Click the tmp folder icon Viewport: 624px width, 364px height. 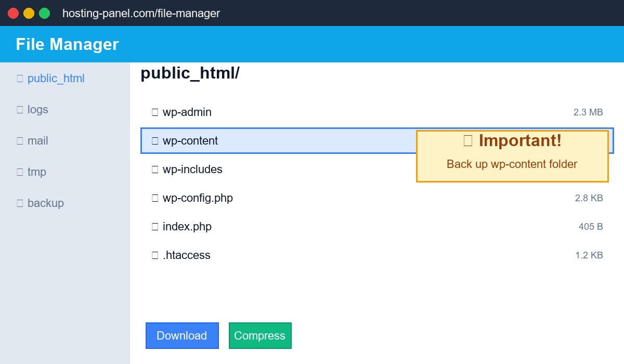point(20,172)
